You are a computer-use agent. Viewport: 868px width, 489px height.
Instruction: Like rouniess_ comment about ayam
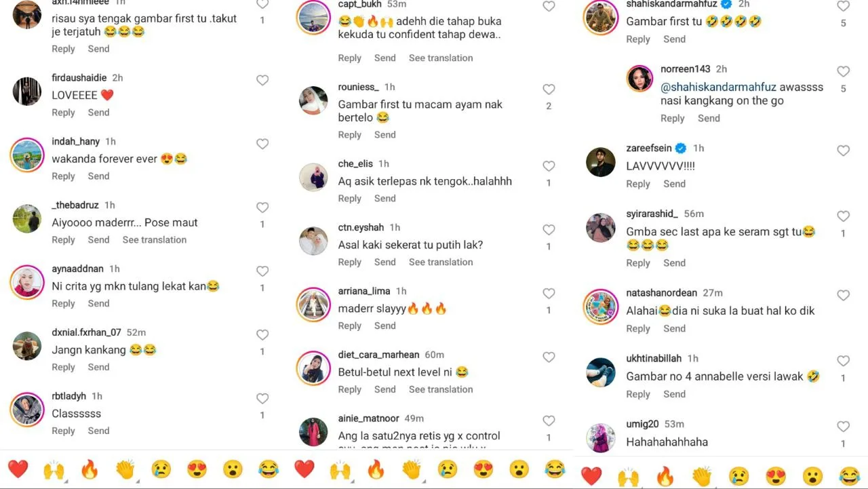[549, 90]
